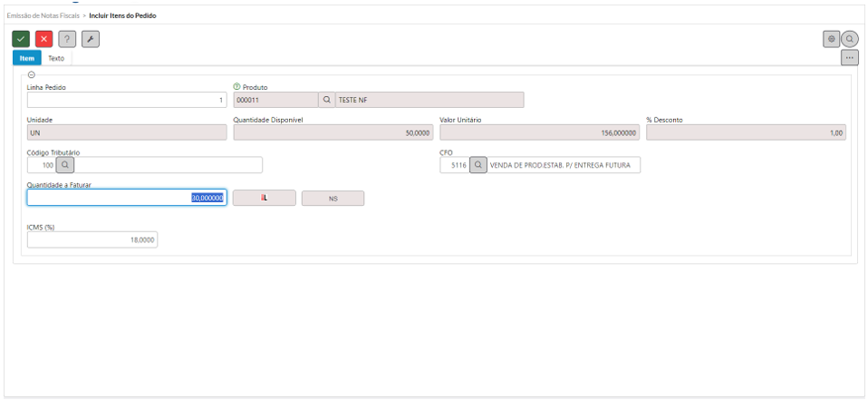Viewport: 868px width, 400px height.
Task: Click the % Desconto field 1,00
Action: pyautogui.click(x=747, y=132)
